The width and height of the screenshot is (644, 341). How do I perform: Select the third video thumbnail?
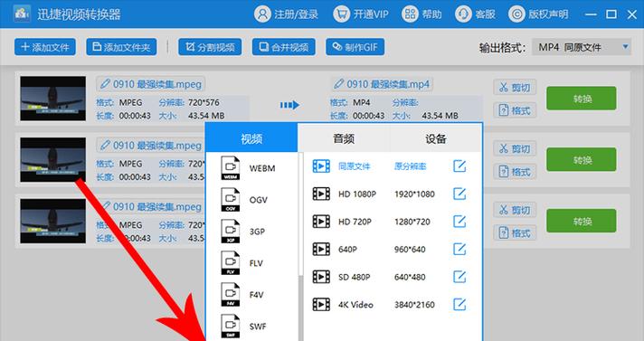click(x=53, y=221)
